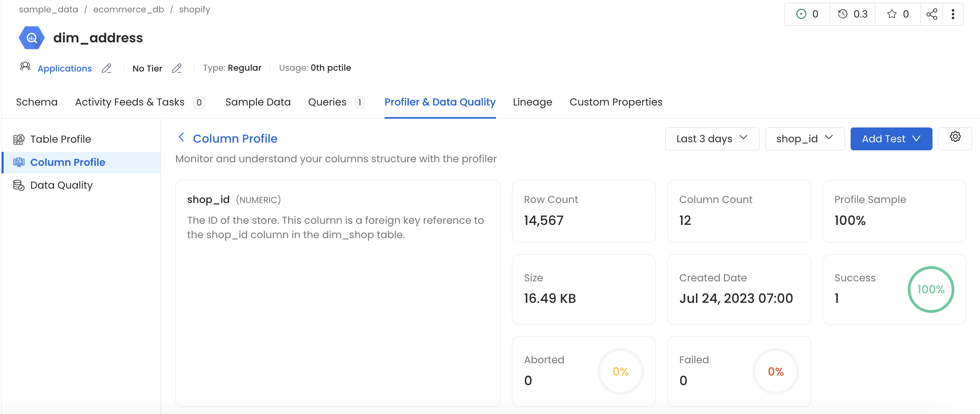
Task: Go back using Column Profile left arrow
Action: (181, 137)
